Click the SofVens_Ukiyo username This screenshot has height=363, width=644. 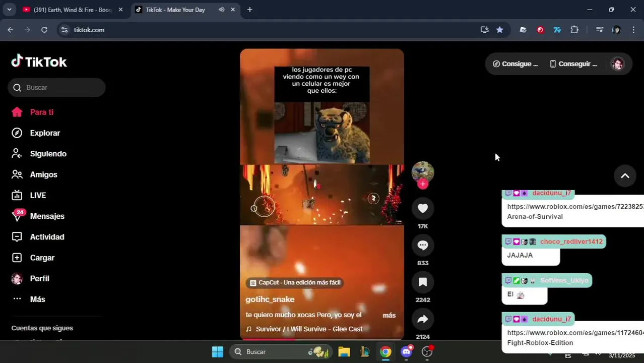(x=564, y=280)
